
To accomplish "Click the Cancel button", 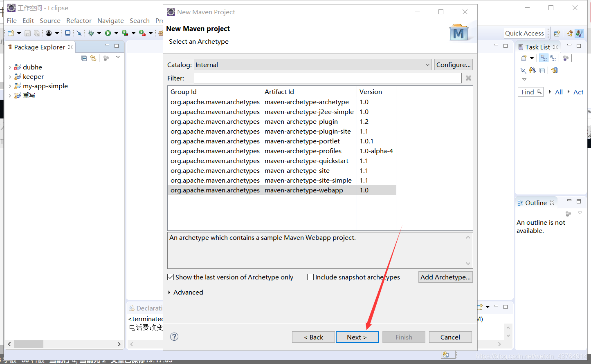I will click(450, 337).
